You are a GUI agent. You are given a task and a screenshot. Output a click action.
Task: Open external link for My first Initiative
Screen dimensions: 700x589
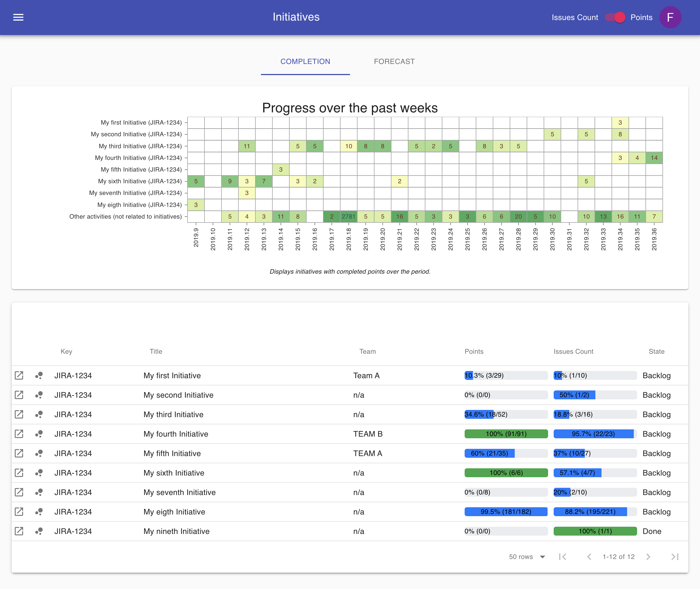click(19, 375)
